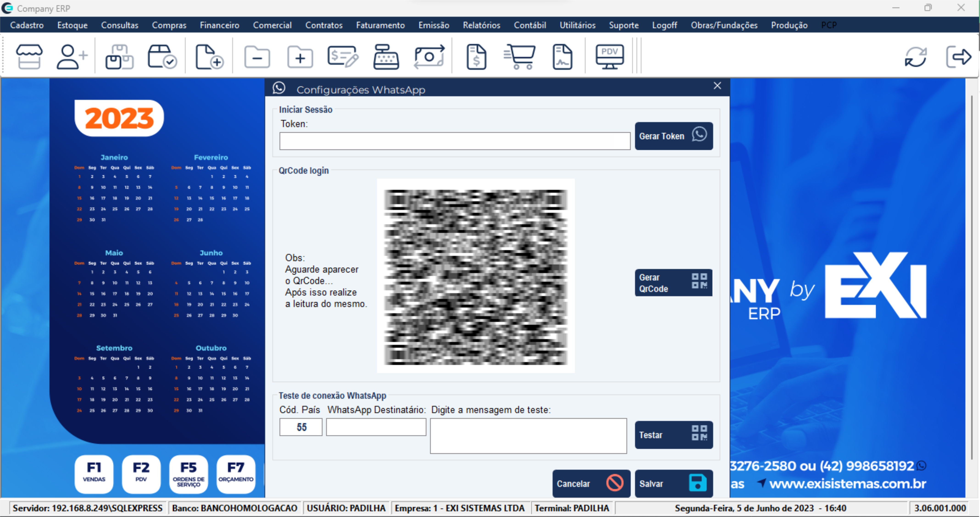Click the money transfer toolbar icon
The height and width of the screenshot is (517, 980).
point(429,57)
